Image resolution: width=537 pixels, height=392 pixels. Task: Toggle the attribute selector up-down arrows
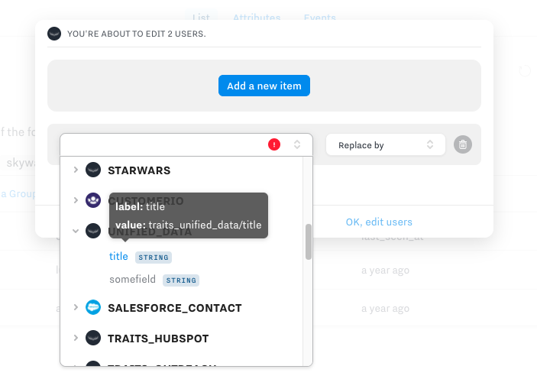(x=297, y=144)
